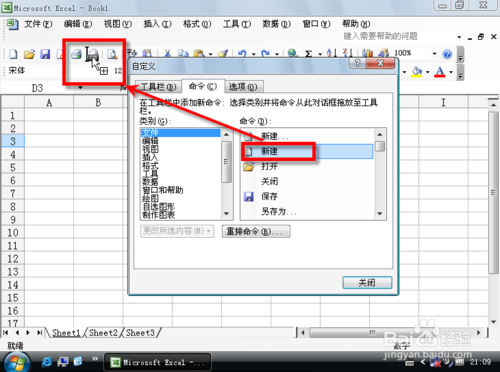Open the Fill Color dropdown arrow
500x372 pixels.
pyautogui.click(x=428, y=72)
